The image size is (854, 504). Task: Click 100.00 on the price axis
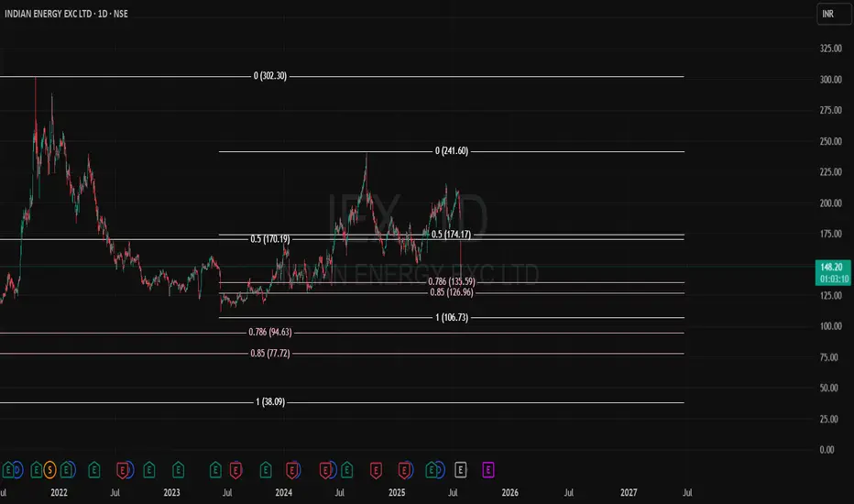(x=831, y=326)
